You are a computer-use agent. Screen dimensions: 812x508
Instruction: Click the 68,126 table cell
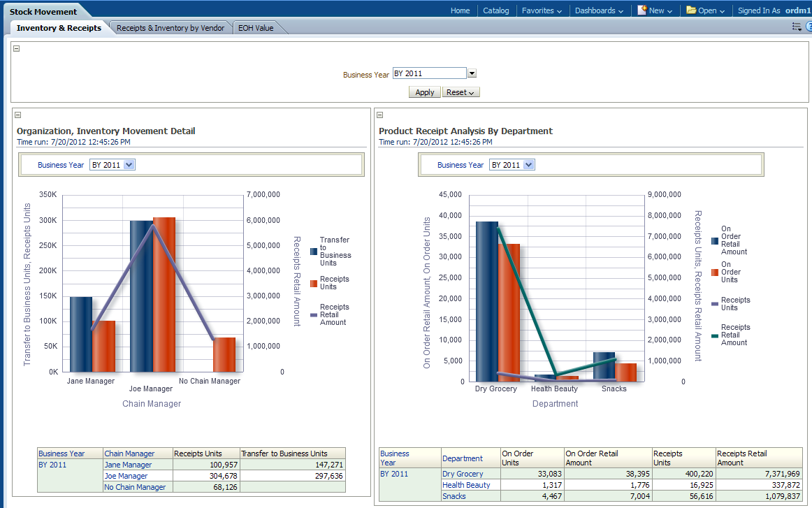[x=206, y=487]
